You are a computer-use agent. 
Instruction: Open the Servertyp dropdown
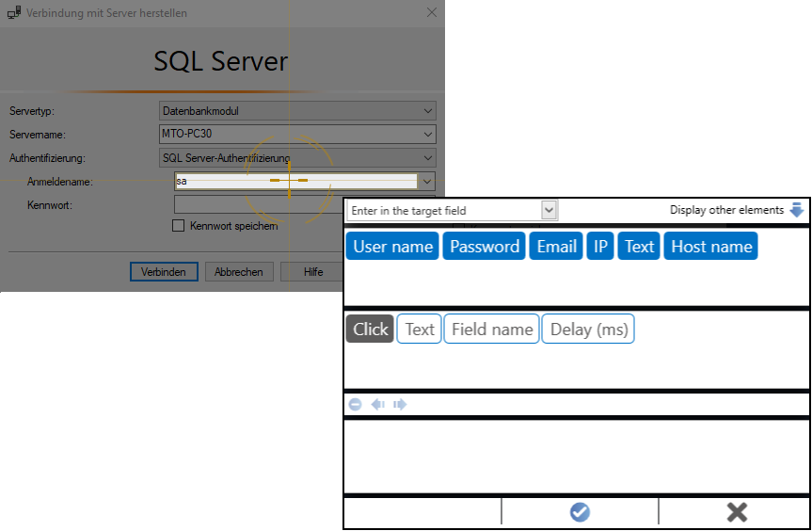(x=297, y=111)
